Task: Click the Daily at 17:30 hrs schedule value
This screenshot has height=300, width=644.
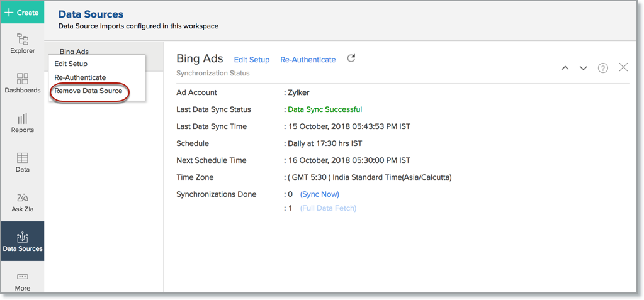Action: click(325, 143)
